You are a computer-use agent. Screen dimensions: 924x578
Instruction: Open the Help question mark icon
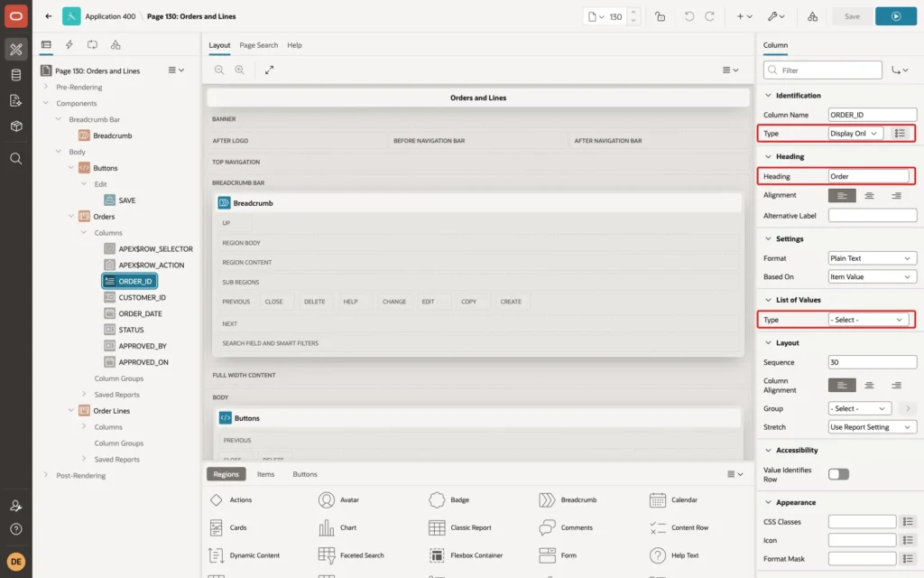pyautogui.click(x=16, y=529)
